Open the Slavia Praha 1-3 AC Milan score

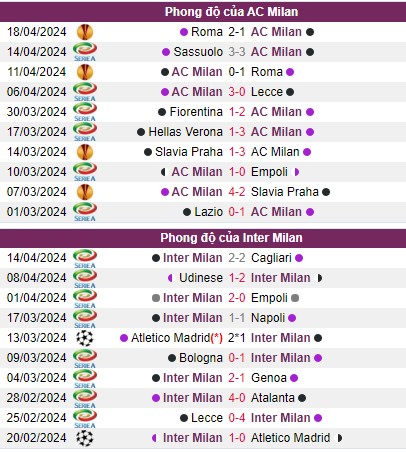coord(237,152)
